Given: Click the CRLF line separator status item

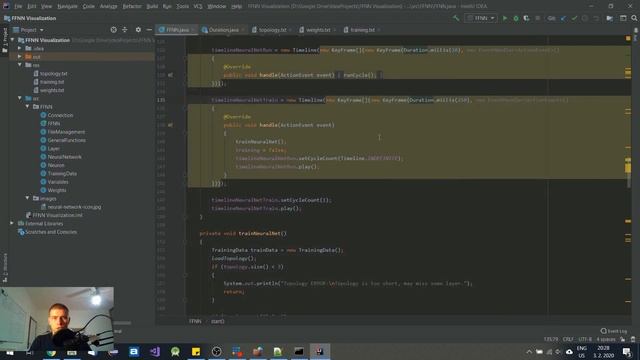Looking at the screenshot, I should (568, 339).
